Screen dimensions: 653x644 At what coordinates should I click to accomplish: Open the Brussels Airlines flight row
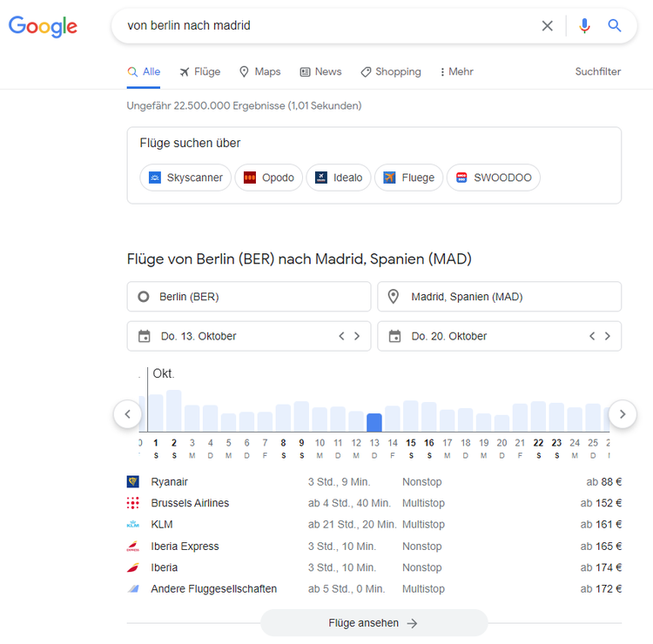click(x=374, y=503)
